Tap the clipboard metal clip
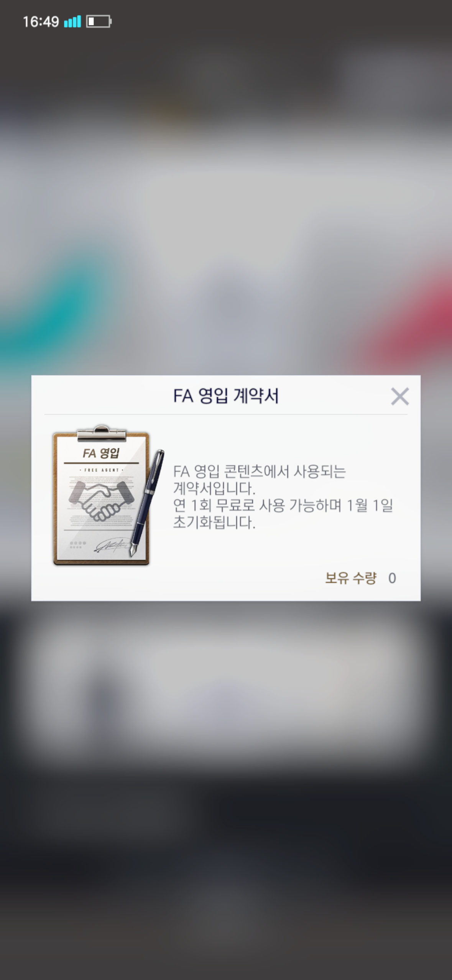This screenshot has width=452, height=980. tap(101, 433)
